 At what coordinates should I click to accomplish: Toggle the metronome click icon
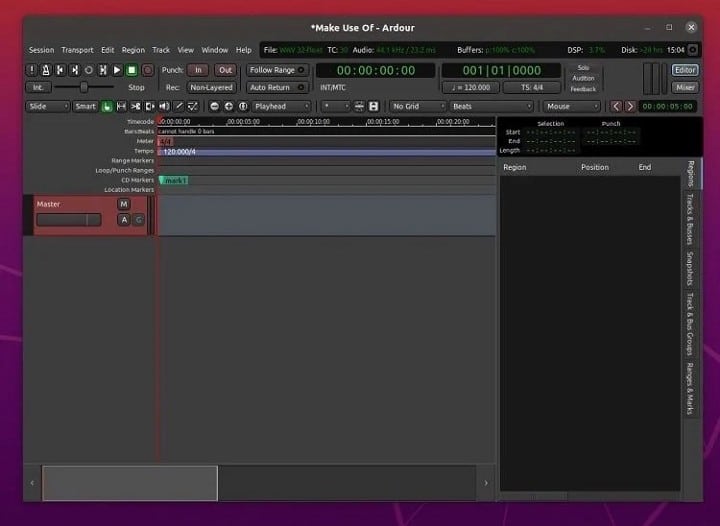(47, 70)
